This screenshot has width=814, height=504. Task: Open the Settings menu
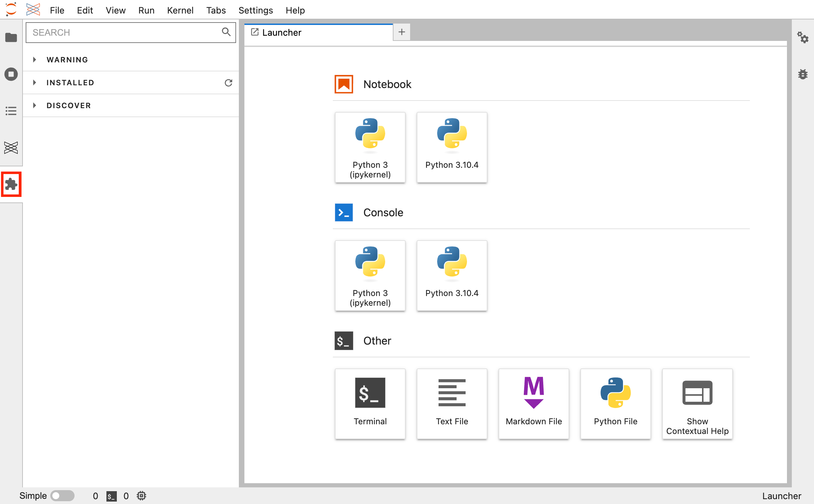pos(256,10)
